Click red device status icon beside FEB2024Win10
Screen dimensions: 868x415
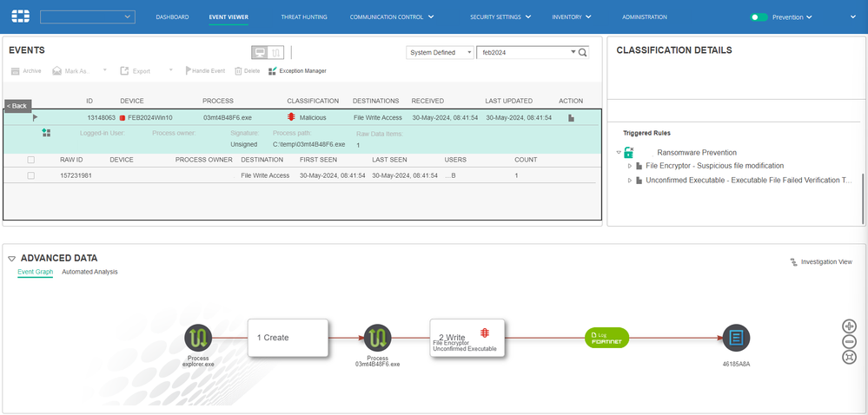[123, 118]
